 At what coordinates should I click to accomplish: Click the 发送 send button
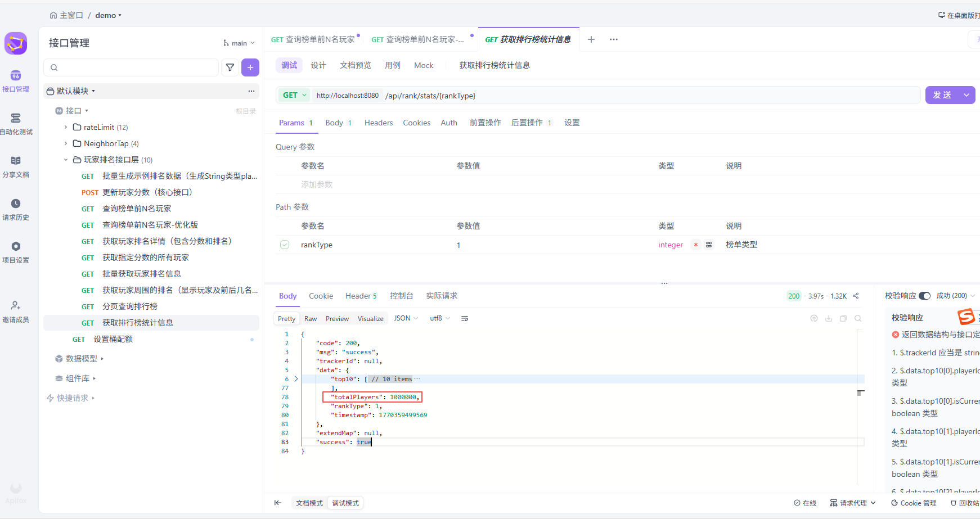click(x=942, y=95)
